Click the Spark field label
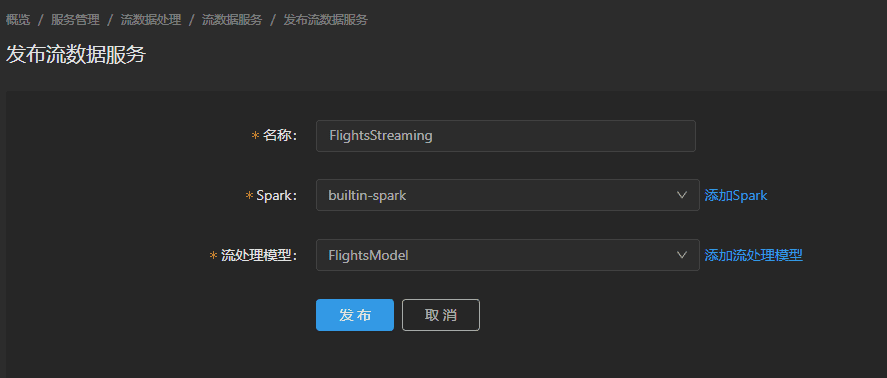Viewport: 887px width, 378px height. coord(277,195)
